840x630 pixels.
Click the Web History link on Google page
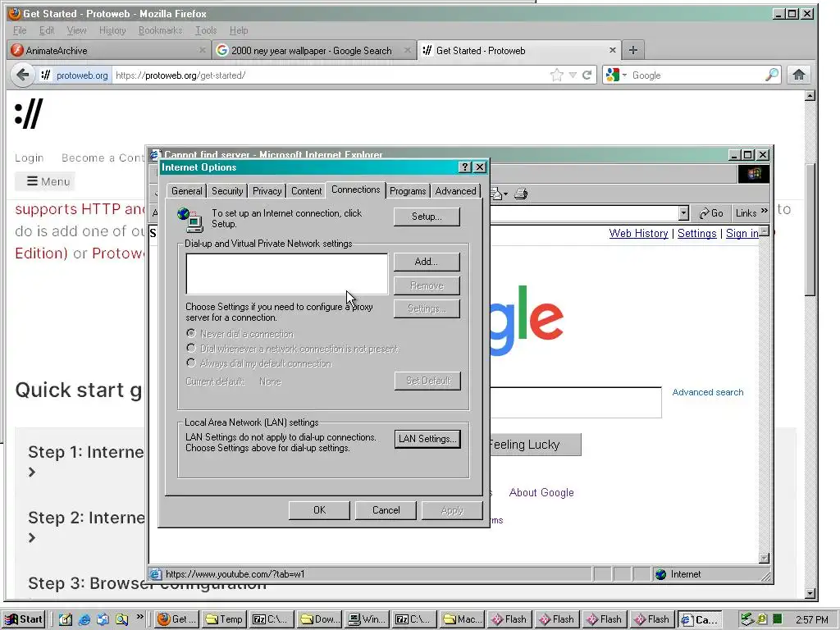(638, 234)
